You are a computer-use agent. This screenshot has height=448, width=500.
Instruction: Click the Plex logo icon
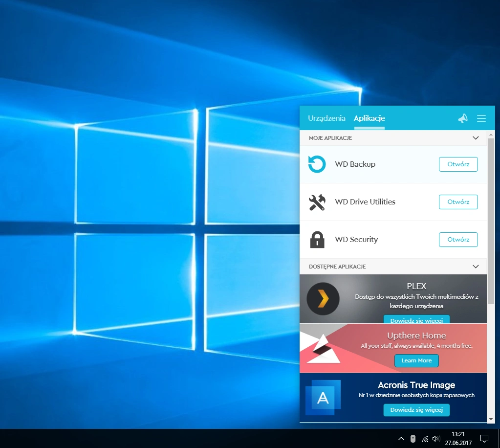(323, 299)
